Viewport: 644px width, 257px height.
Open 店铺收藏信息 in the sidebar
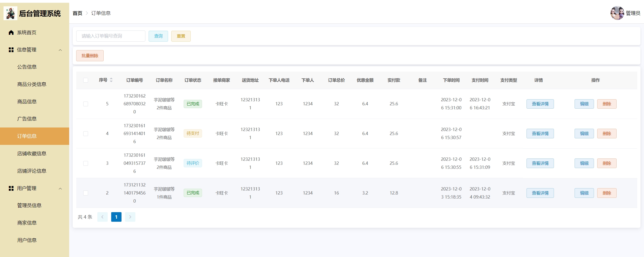pos(34,153)
